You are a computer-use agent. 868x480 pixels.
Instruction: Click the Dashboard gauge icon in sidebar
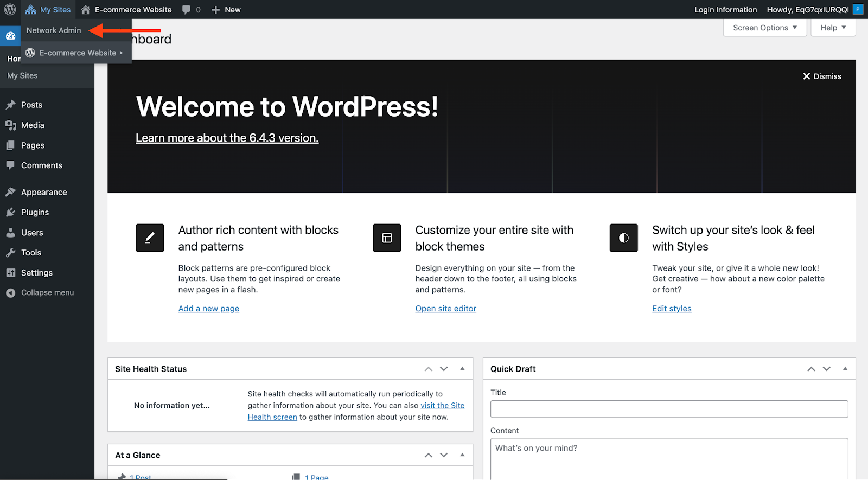pos(10,36)
